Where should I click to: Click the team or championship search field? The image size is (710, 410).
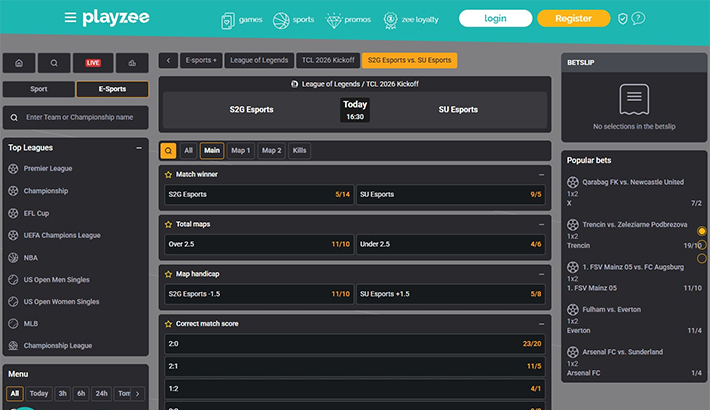76,117
